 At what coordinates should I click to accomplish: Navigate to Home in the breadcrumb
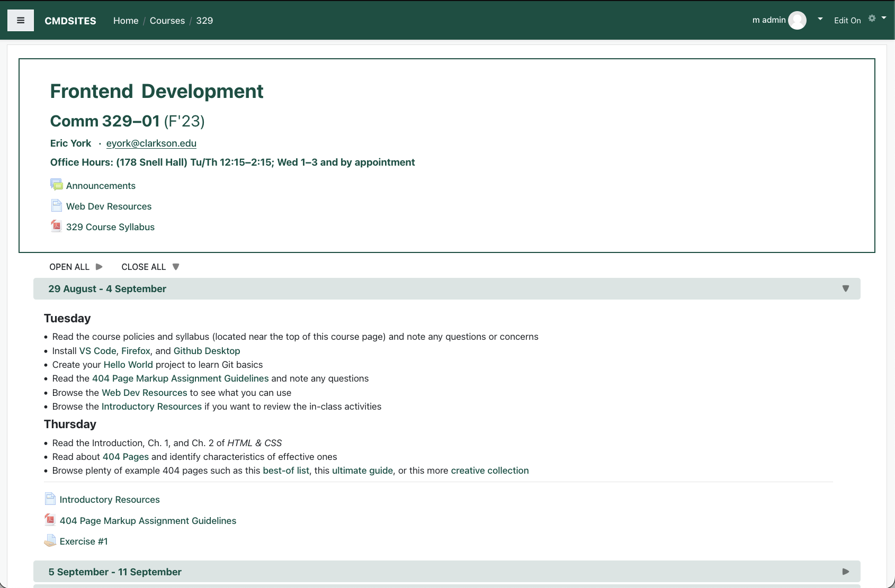[x=126, y=20]
